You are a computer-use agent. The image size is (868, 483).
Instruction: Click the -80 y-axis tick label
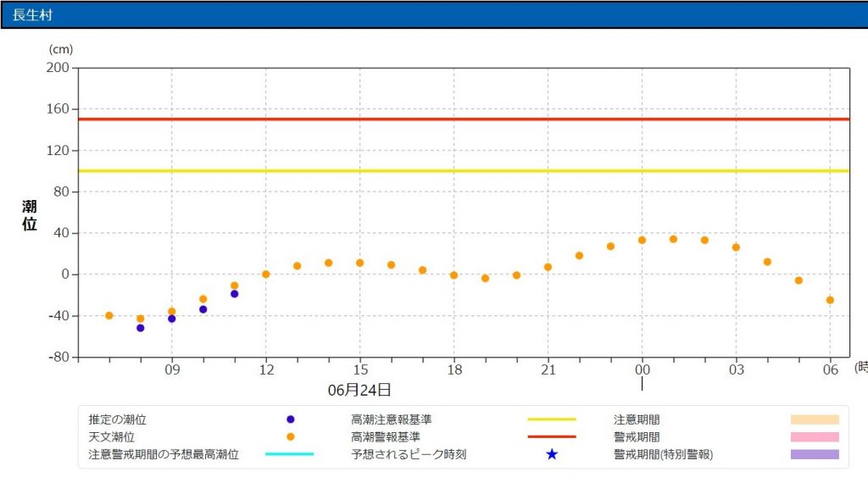[58, 357]
